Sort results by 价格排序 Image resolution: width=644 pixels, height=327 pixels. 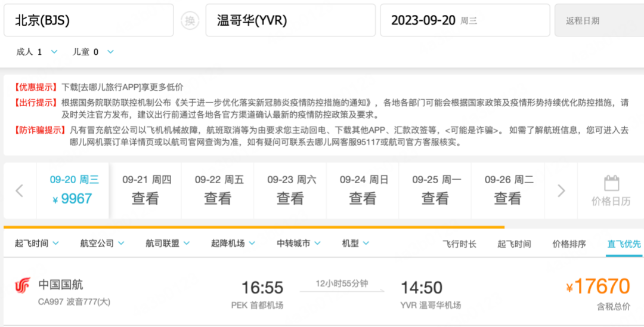click(x=569, y=244)
